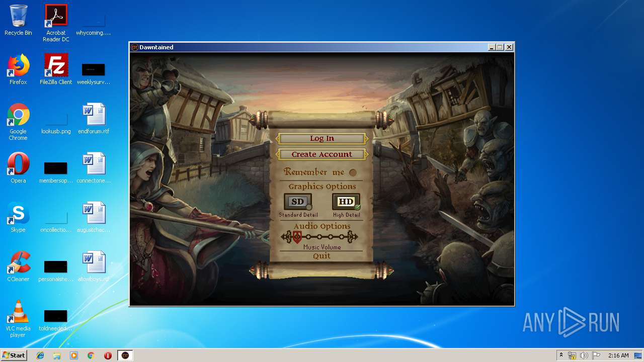Open the Opera desktop shortcut
This screenshot has width=644, height=362.
point(18,168)
